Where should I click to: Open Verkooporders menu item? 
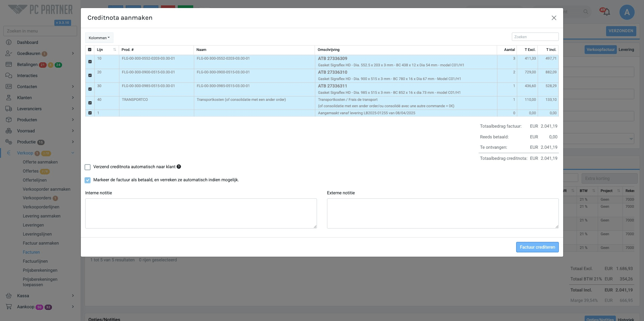[x=37, y=198]
